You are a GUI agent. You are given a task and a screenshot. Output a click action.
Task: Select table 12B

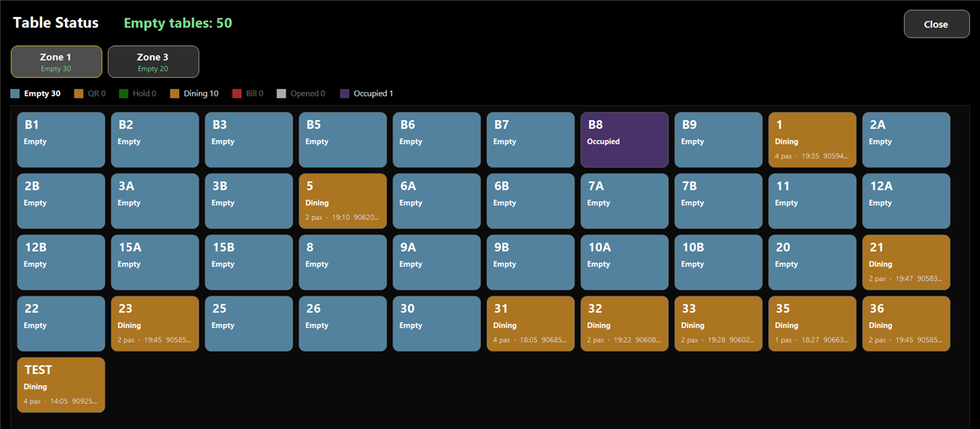click(61, 262)
